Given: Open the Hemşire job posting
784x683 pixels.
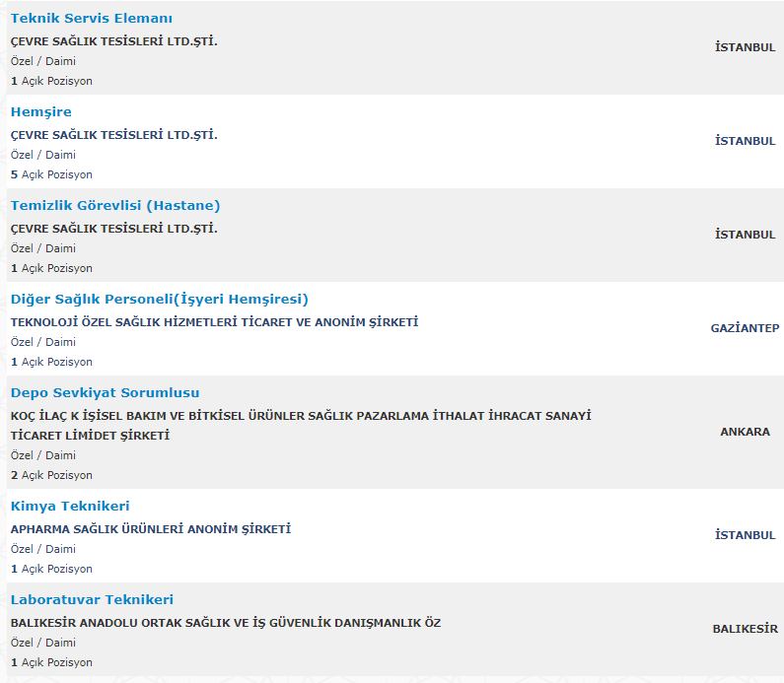Looking at the screenshot, I should point(41,112).
